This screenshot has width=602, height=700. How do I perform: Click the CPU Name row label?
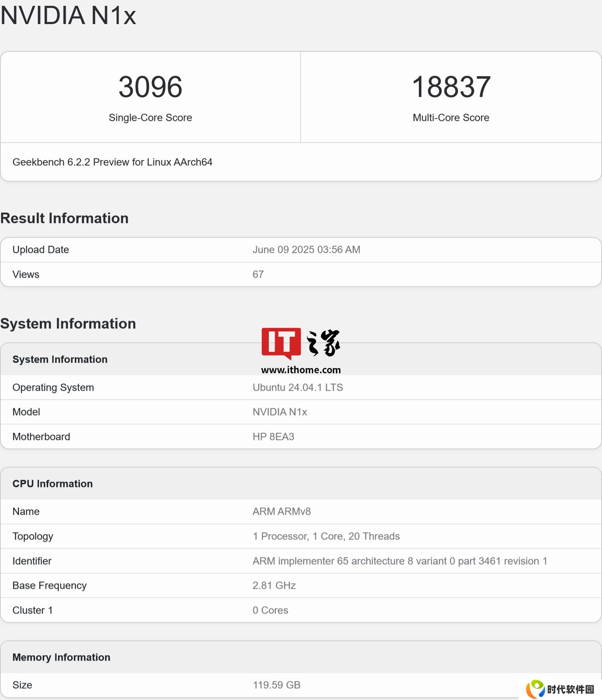[x=26, y=512]
